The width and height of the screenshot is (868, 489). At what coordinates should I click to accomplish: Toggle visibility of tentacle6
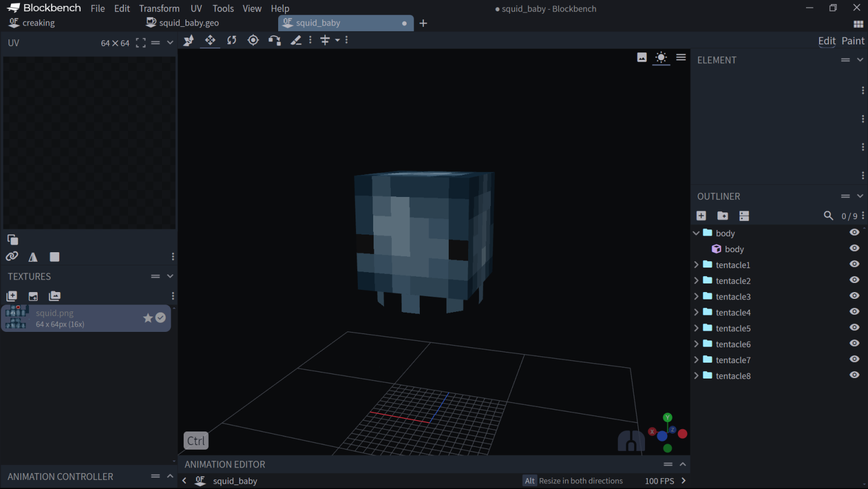tap(854, 343)
